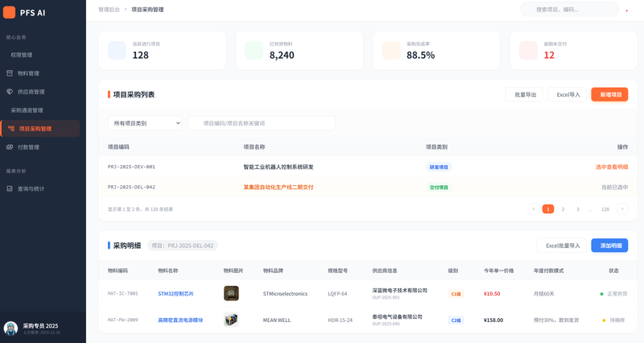The image size is (644, 343).
Task: Open 供应商管理 menu item
Action: tap(31, 92)
